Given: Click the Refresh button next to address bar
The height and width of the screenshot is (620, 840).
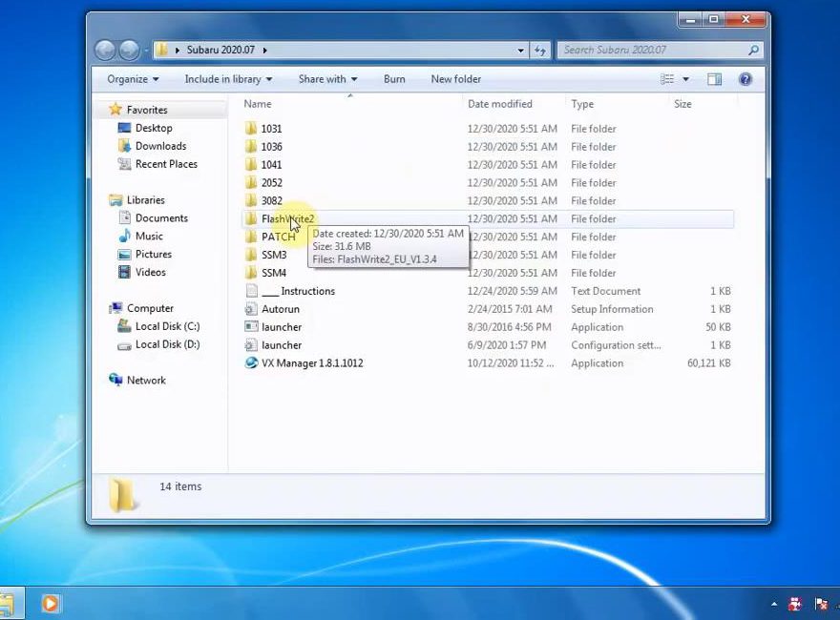Looking at the screenshot, I should (540, 51).
